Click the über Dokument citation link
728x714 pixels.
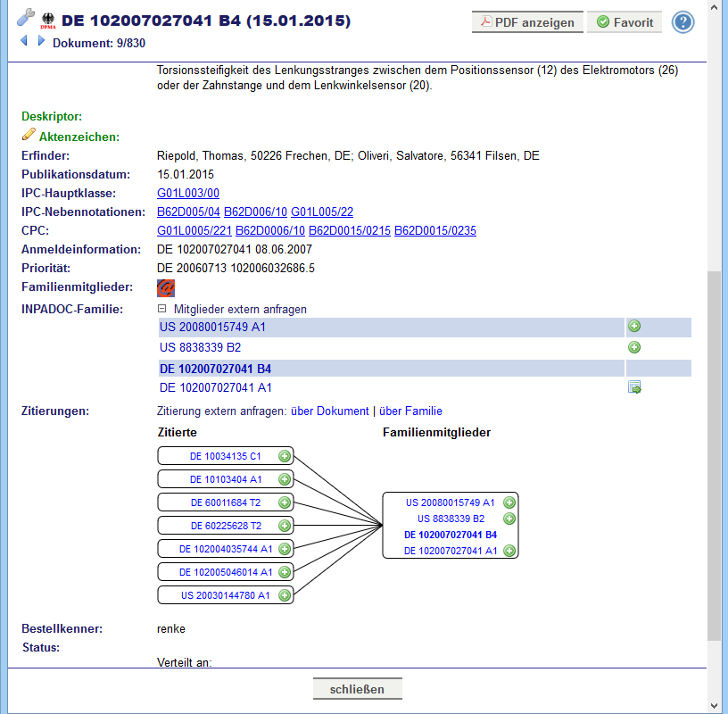click(x=329, y=411)
